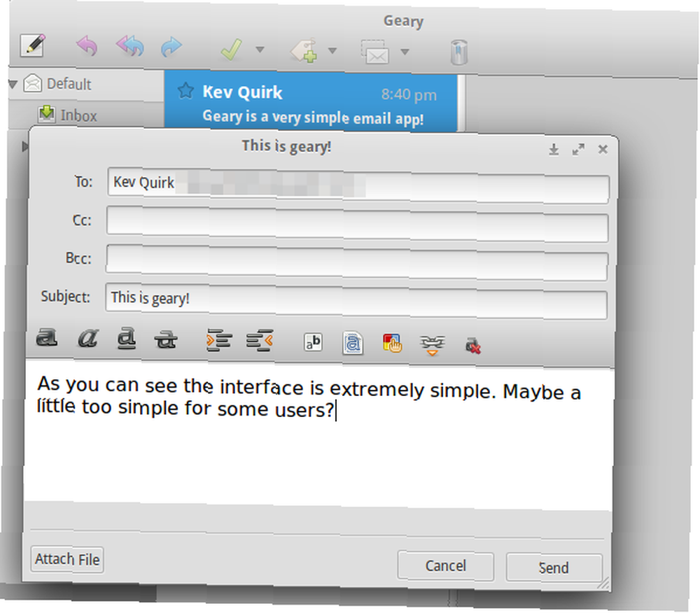The image size is (700, 613).
Task: Click the Attach File button
Action: 67,559
